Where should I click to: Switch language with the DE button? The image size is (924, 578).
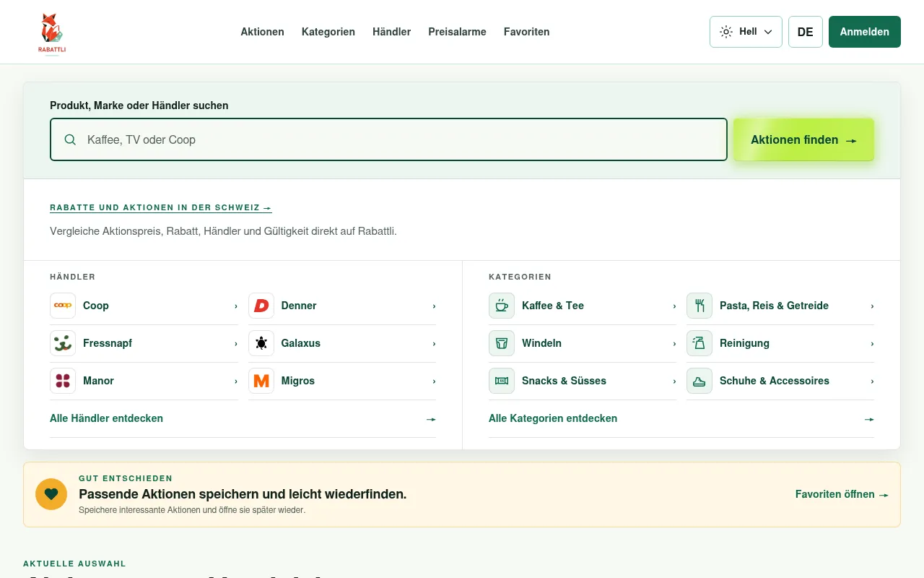[806, 32]
